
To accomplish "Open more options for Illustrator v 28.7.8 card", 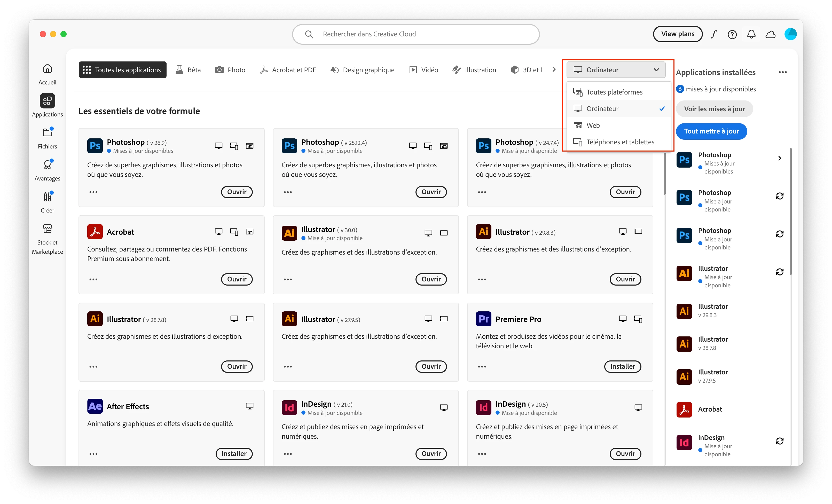I will 93,367.
